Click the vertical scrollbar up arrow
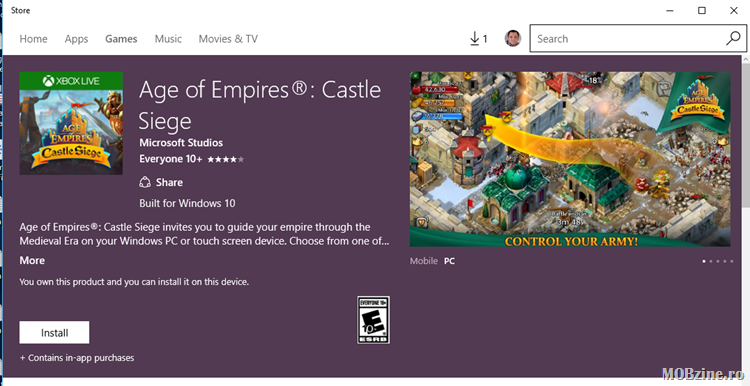 746,60
